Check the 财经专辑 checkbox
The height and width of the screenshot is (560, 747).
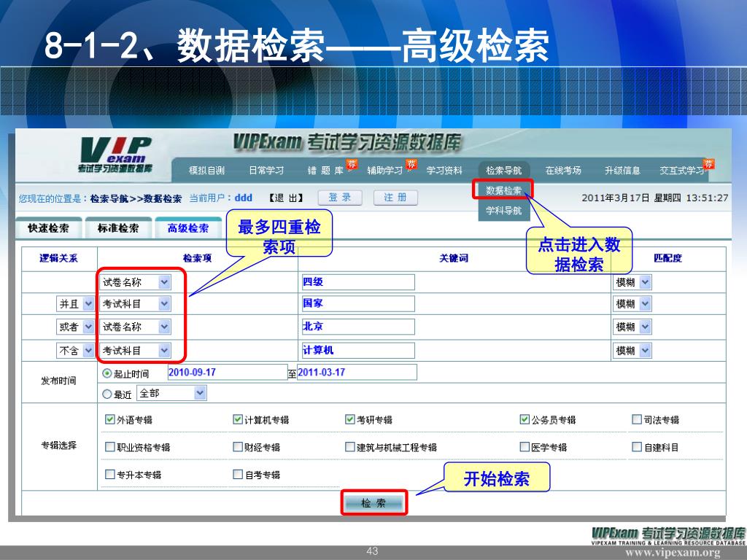(238, 447)
